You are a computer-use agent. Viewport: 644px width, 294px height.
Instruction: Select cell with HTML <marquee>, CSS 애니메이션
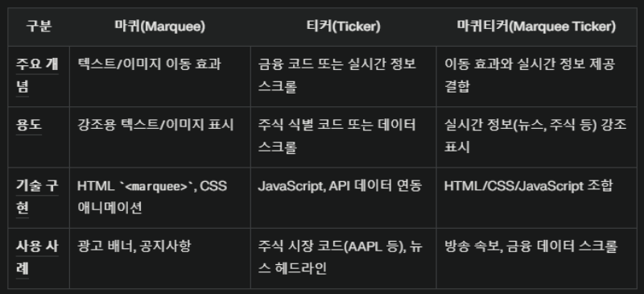159,197
